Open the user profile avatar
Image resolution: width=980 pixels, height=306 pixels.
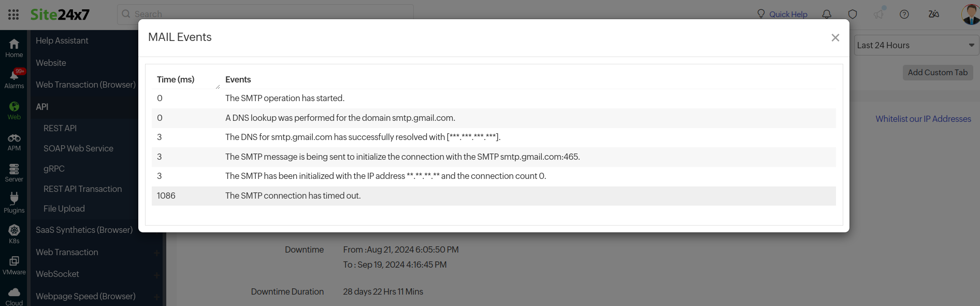pyautogui.click(x=970, y=14)
